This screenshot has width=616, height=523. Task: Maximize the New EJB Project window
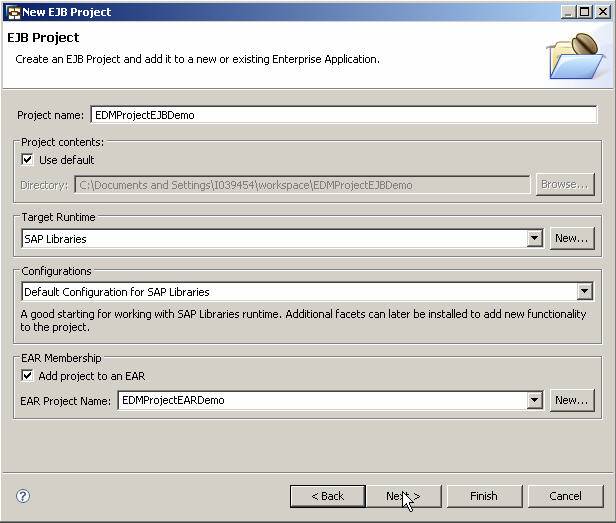(x=584, y=12)
